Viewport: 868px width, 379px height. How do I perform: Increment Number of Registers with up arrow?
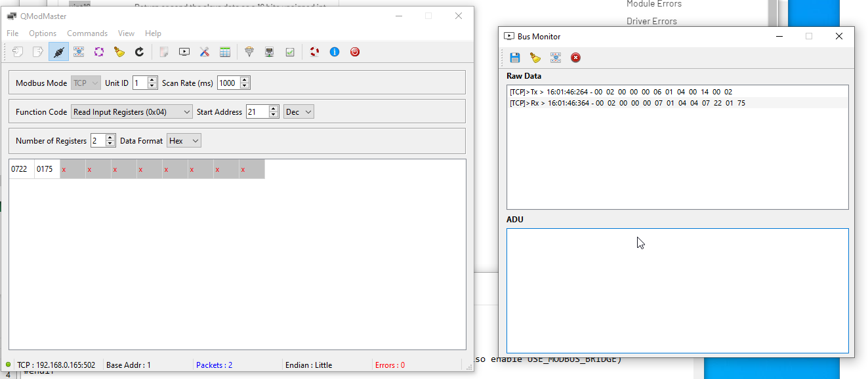click(110, 138)
